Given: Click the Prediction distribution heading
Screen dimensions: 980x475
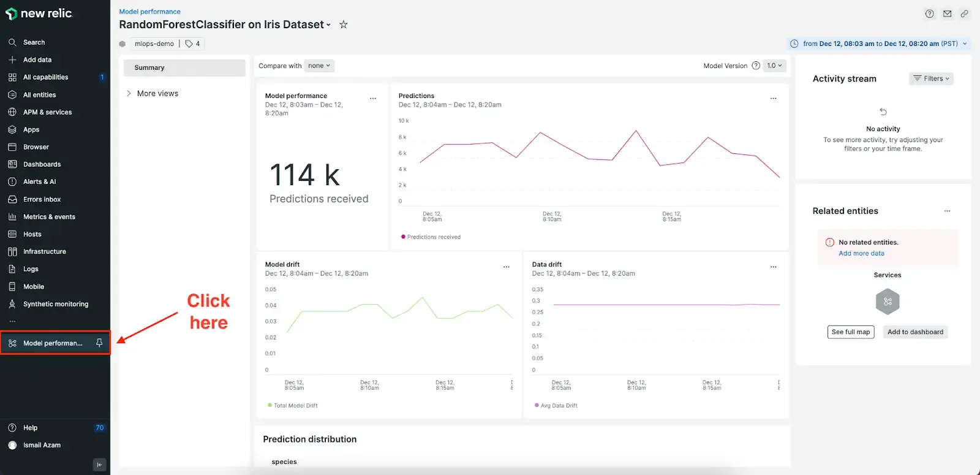Looking at the screenshot, I should coord(310,439).
